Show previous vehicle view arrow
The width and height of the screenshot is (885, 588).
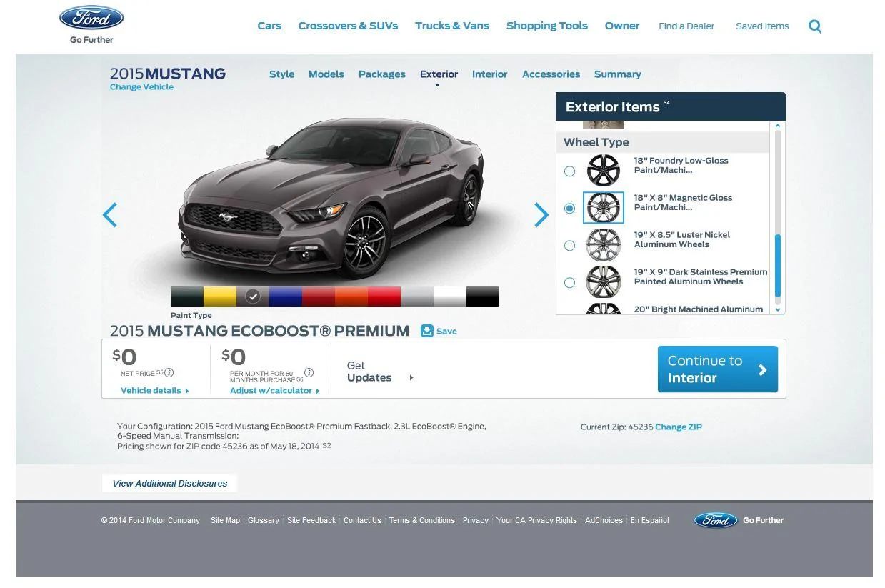click(x=109, y=214)
